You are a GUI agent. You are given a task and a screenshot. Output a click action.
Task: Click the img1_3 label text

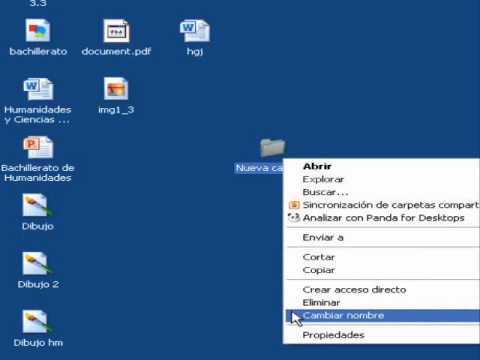[116, 110]
